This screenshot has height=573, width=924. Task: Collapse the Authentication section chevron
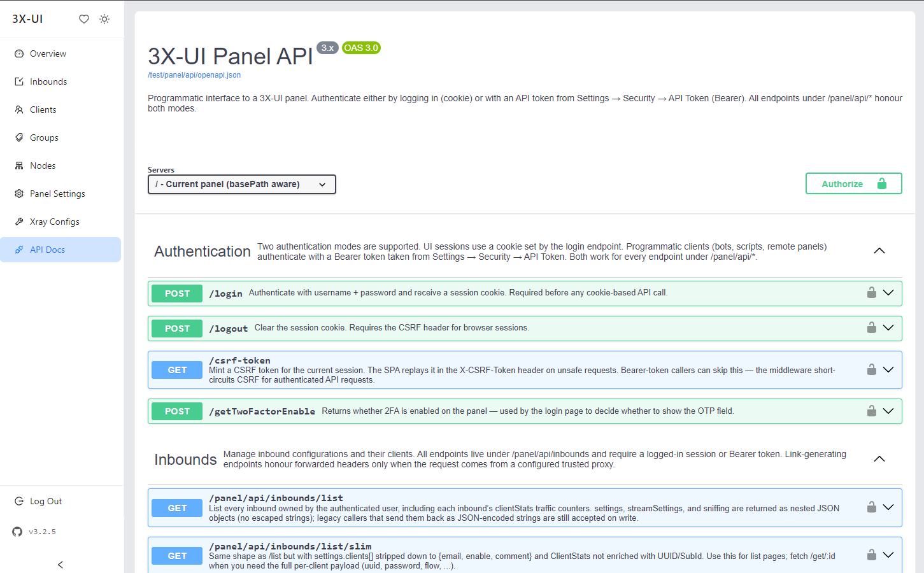(879, 251)
